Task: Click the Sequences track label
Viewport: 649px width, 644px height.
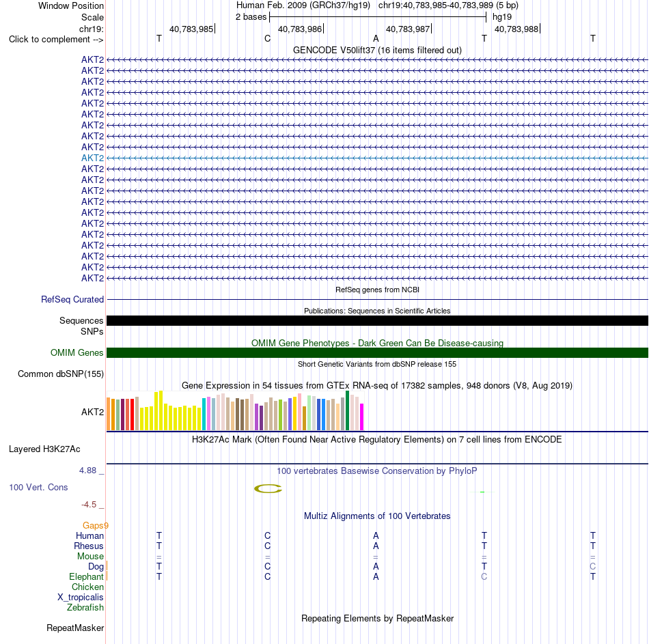Action: 81,320
